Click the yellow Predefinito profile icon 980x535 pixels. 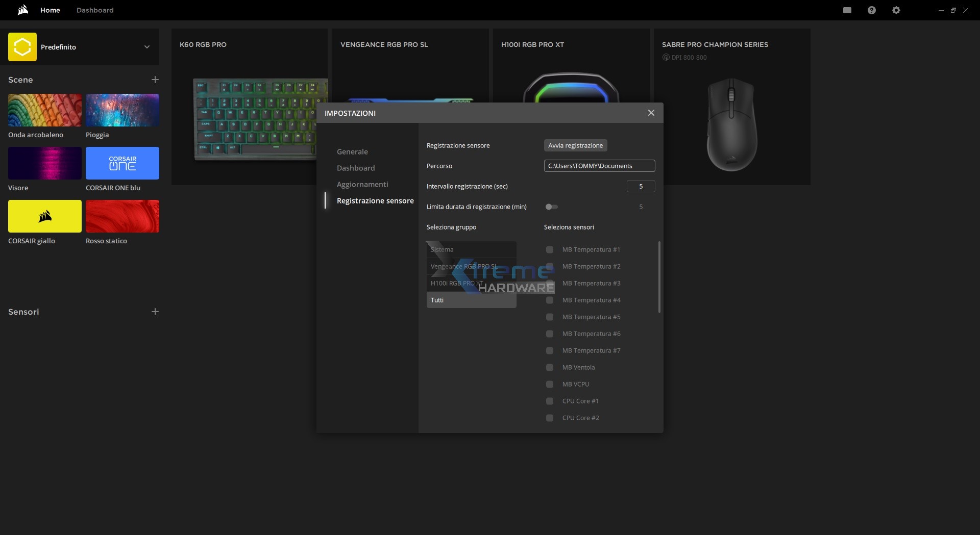(22, 47)
